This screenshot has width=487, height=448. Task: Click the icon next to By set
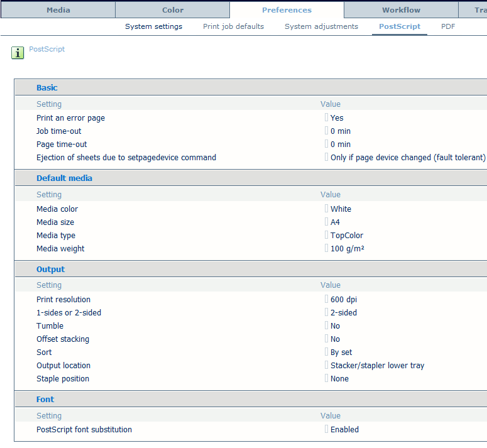326,352
